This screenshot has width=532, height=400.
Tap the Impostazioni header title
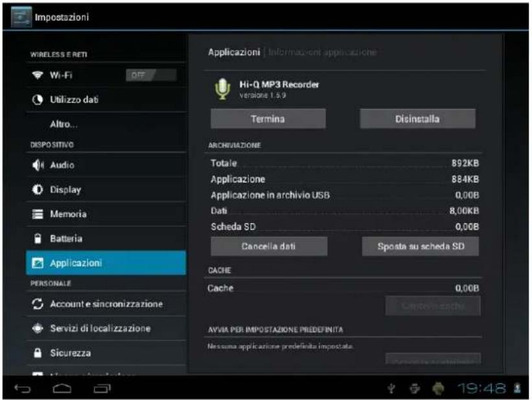pyautogui.click(x=62, y=17)
